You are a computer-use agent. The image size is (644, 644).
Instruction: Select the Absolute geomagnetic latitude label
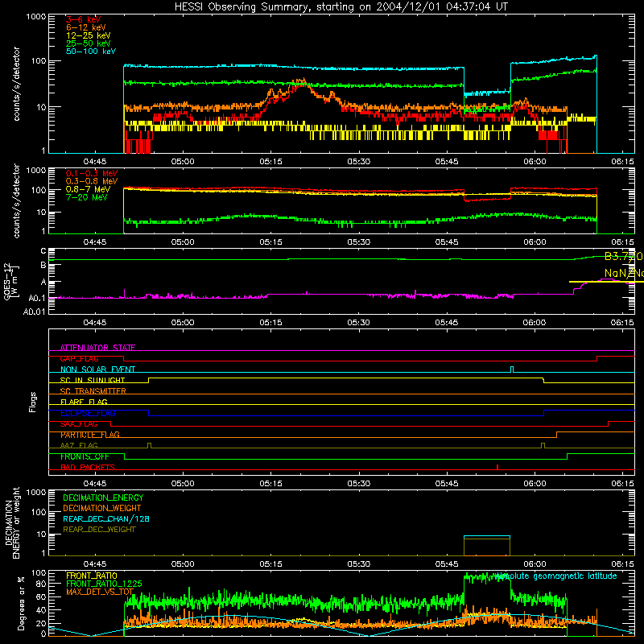point(555,576)
